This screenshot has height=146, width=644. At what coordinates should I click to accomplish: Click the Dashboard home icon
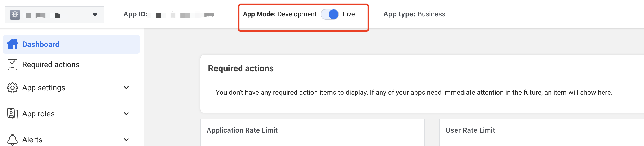coord(13,44)
